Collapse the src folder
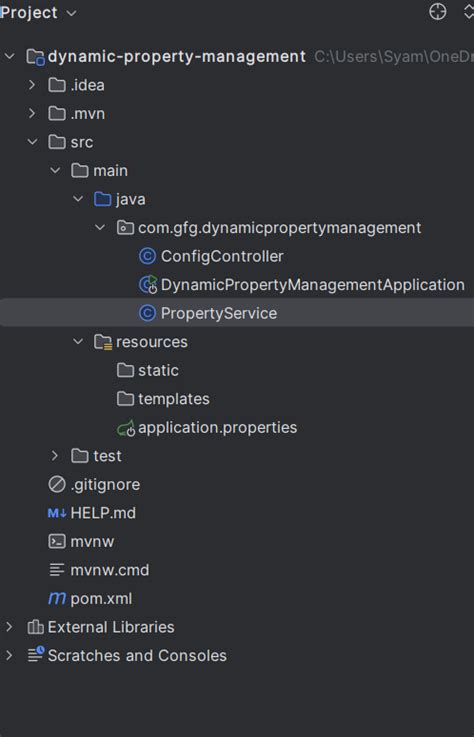The width and height of the screenshot is (474, 737). (x=32, y=142)
